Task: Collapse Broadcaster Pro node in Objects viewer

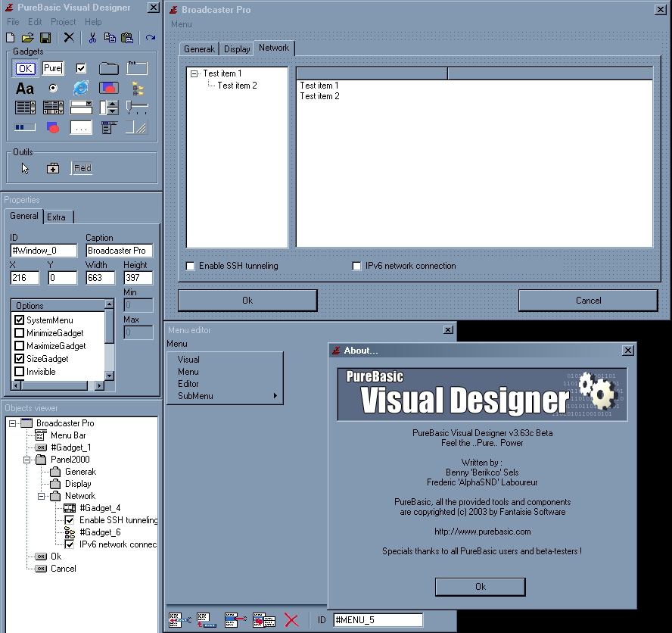Action: pyautogui.click(x=12, y=423)
